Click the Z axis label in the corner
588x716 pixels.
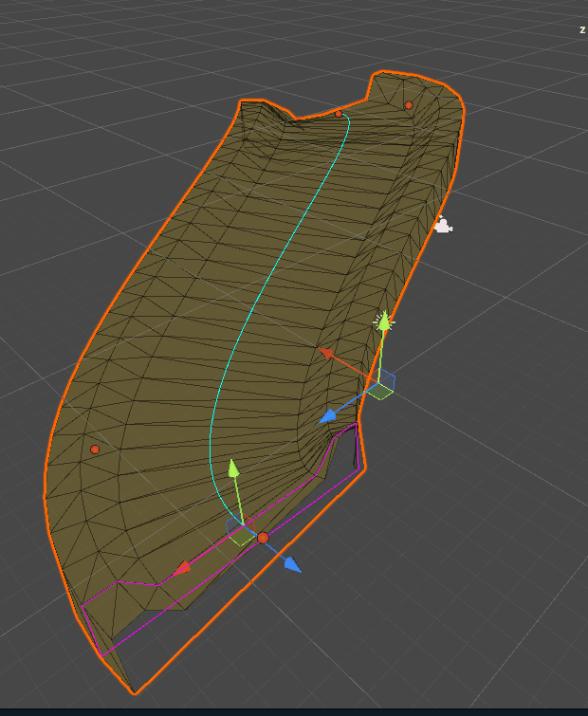tap(581, 29)
